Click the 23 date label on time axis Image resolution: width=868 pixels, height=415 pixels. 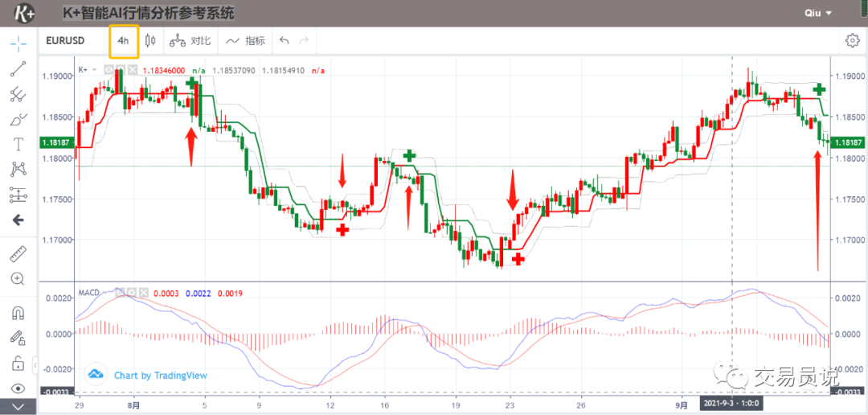(510, 405)
